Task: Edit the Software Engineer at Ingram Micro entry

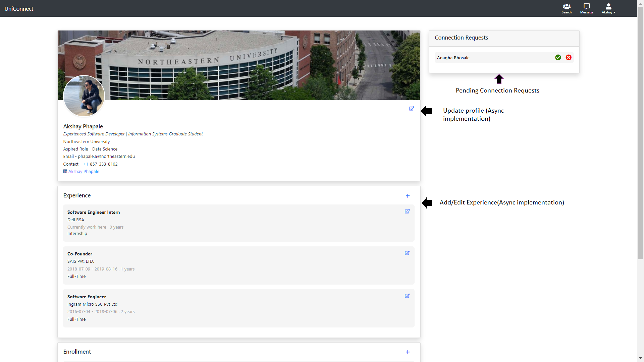Action: [407, 296]
